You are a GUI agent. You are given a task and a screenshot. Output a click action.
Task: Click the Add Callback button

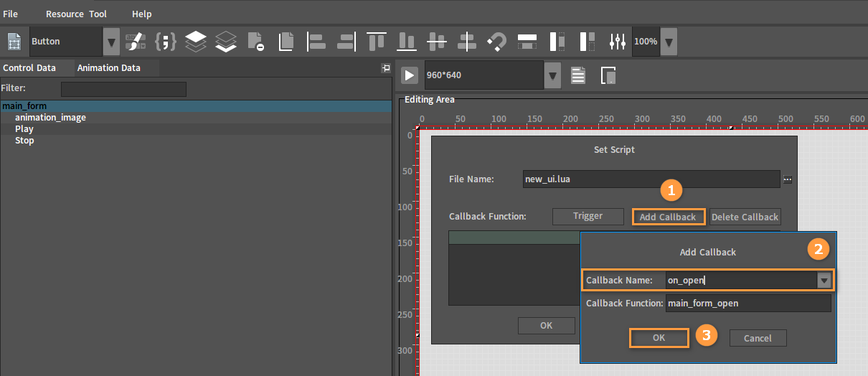pyautogui.click(x=669, y=217)
